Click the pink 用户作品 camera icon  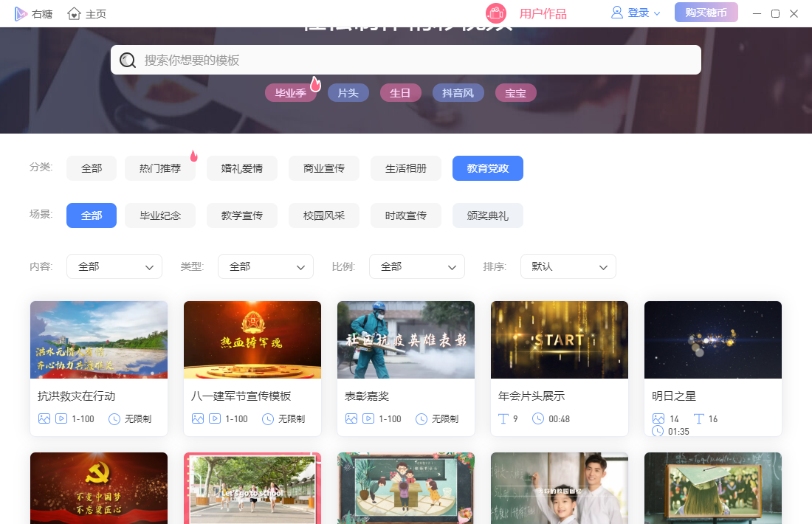click(x=495, y=13)
